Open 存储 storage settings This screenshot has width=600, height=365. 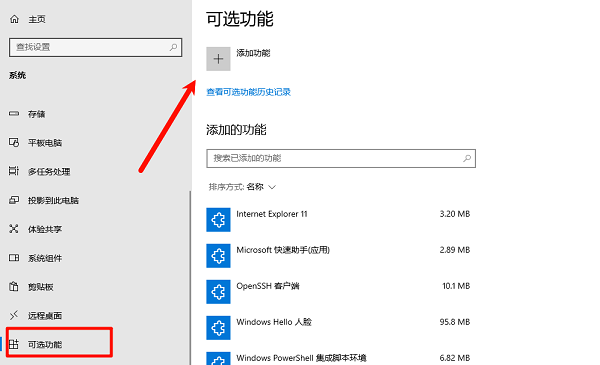(36, 114)
